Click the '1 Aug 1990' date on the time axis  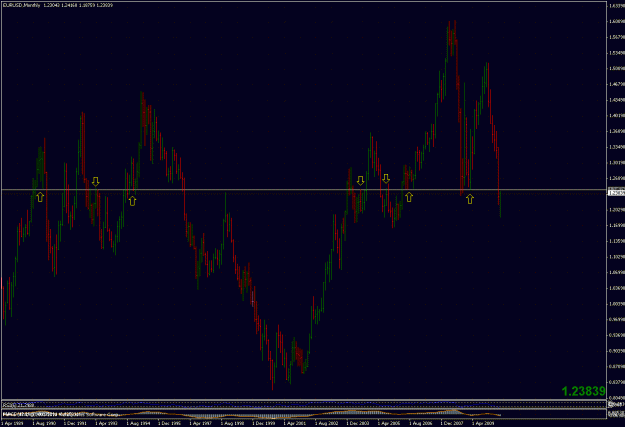coord(44,423)
